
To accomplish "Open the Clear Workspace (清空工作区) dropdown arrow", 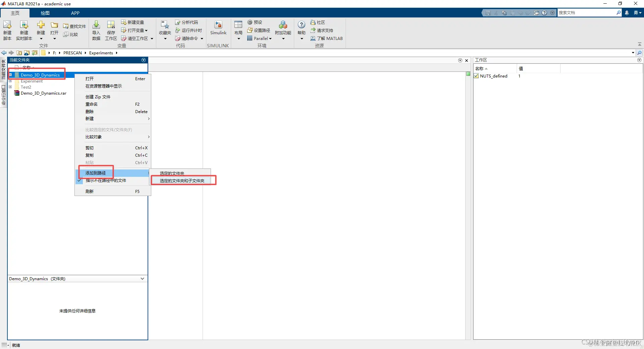I will pyautogui.click(x=152, y=39).
